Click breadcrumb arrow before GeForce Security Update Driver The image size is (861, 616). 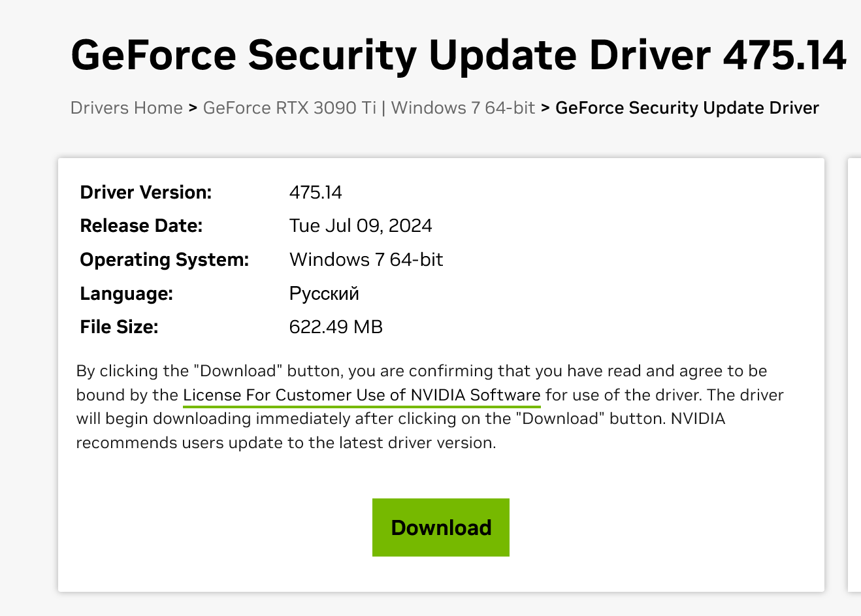tap(545, 108)
